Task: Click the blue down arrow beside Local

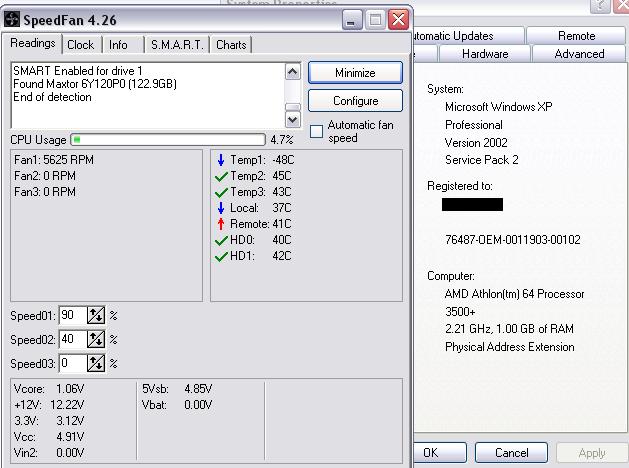Action: [x=221, y=208]
